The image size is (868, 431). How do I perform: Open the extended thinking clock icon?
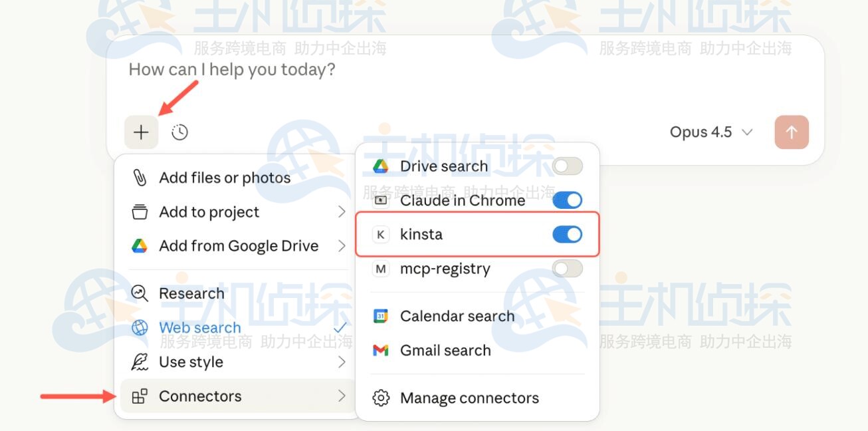(x=179, y=132)
